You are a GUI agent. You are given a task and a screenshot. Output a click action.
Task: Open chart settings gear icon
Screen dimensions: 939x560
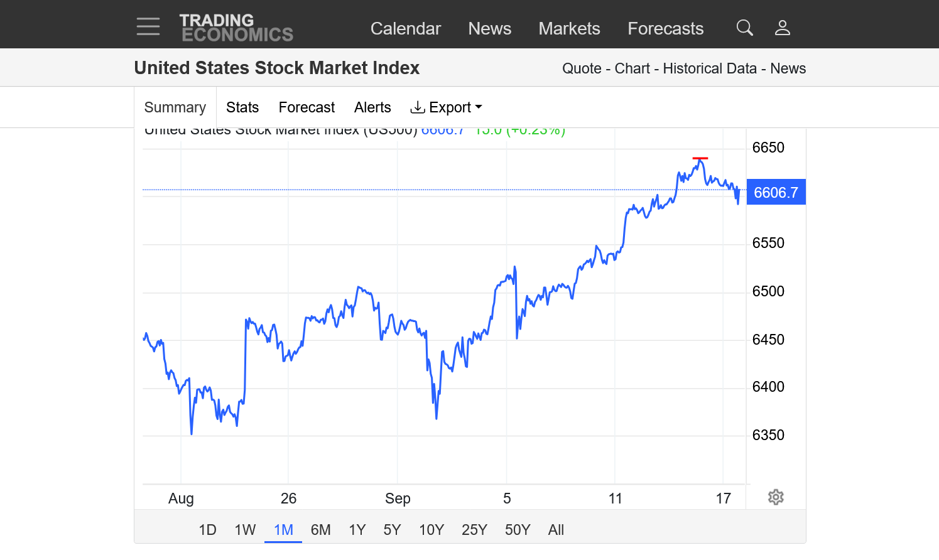click(x=776, y=497)
